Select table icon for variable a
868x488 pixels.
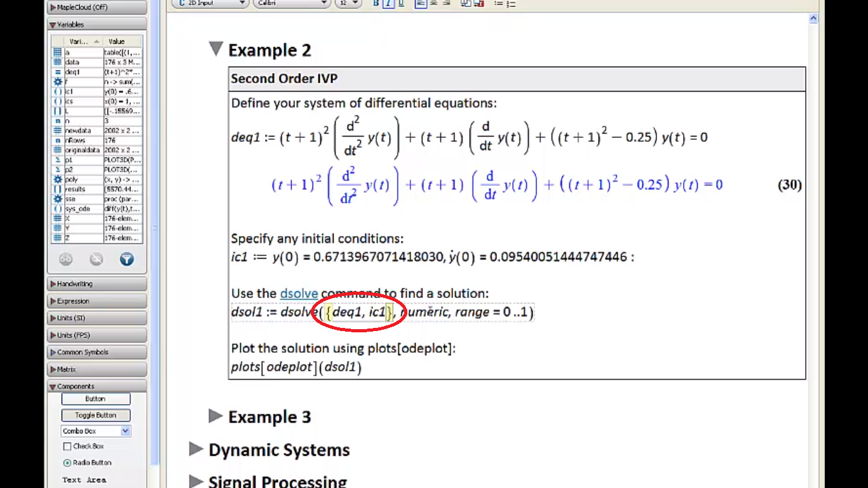58,53
